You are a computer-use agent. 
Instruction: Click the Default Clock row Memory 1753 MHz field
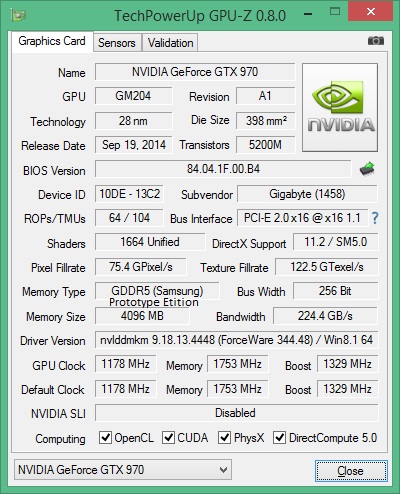[x=237, y=389]
